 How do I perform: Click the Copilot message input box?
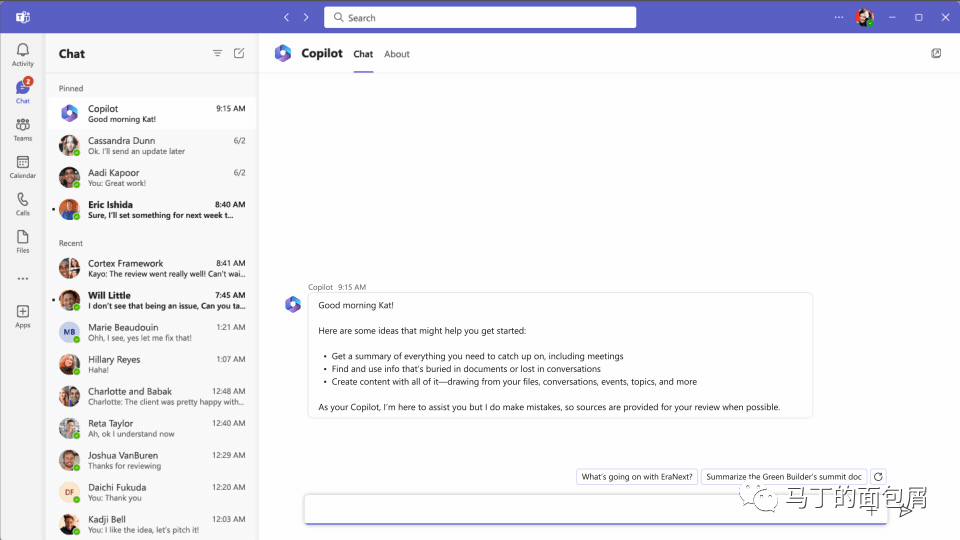tap(596, 509)
